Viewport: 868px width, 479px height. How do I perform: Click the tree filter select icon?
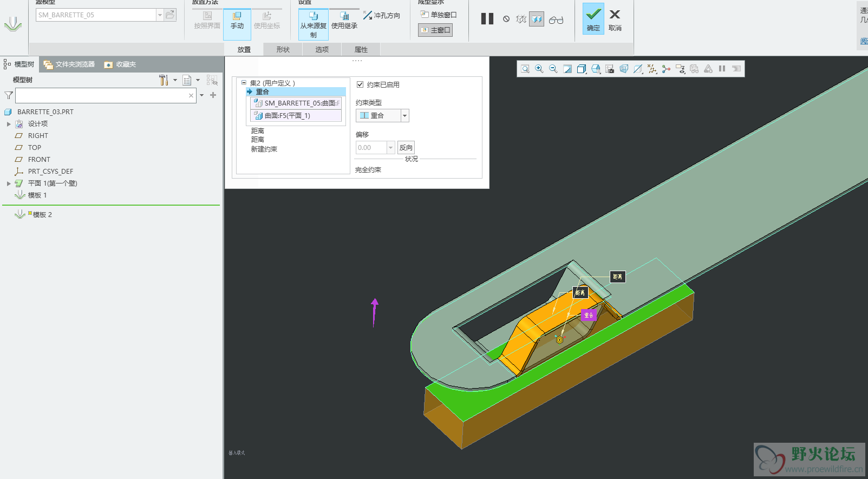pos(212,80)
